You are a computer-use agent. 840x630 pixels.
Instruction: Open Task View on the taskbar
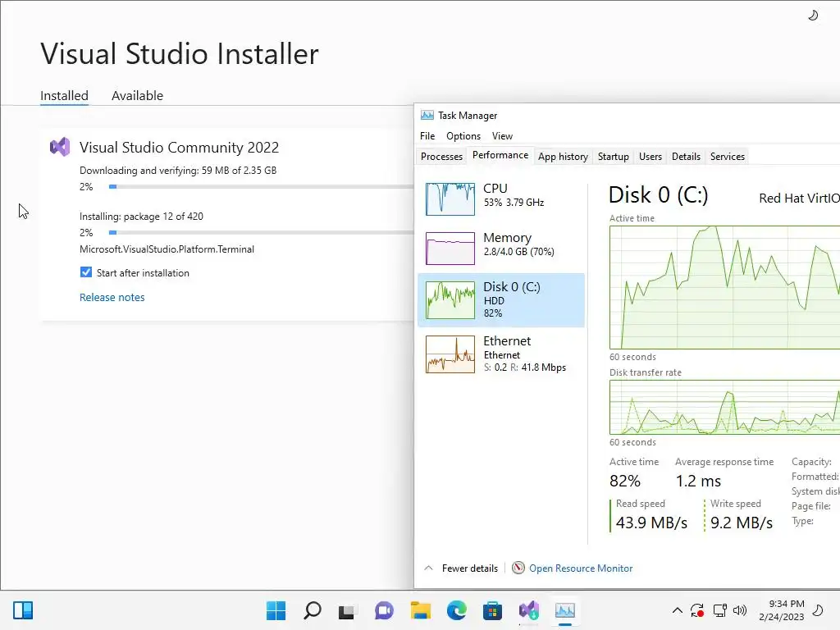tap(347, 610)
